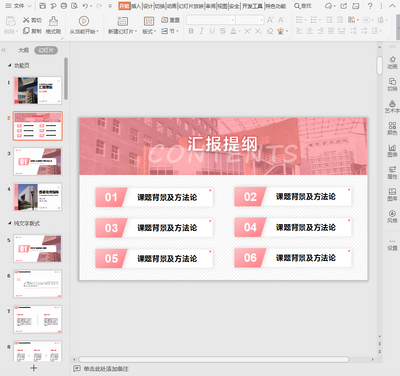Click the 格式刷 format painter icon
400x376 pixels.
point(53,21)
